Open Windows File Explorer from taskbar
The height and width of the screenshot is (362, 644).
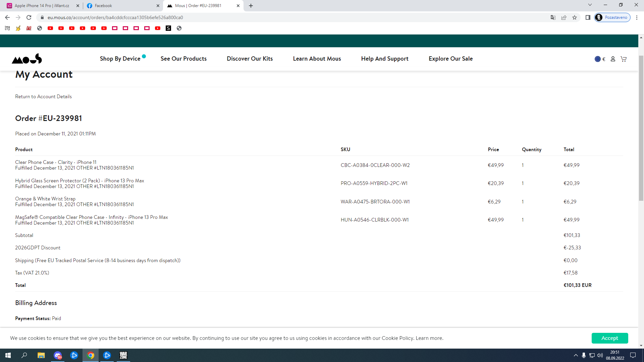tap(41, 355)
